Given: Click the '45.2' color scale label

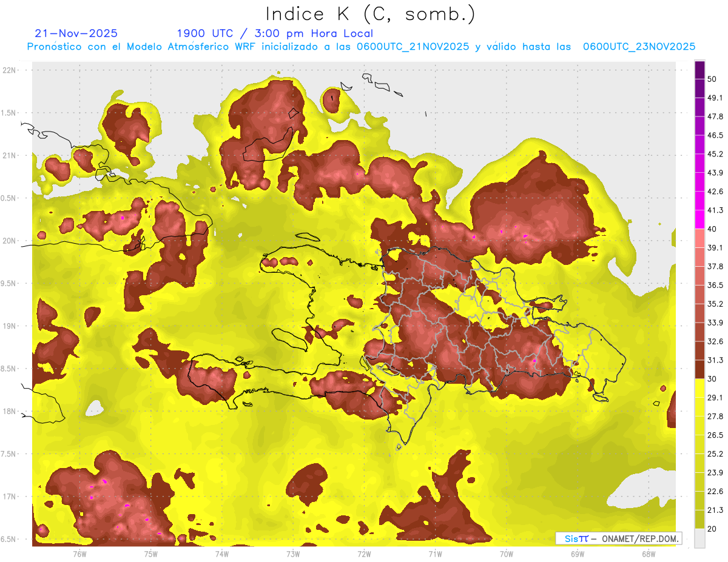Looking at the screenshot, I should 716,154.
